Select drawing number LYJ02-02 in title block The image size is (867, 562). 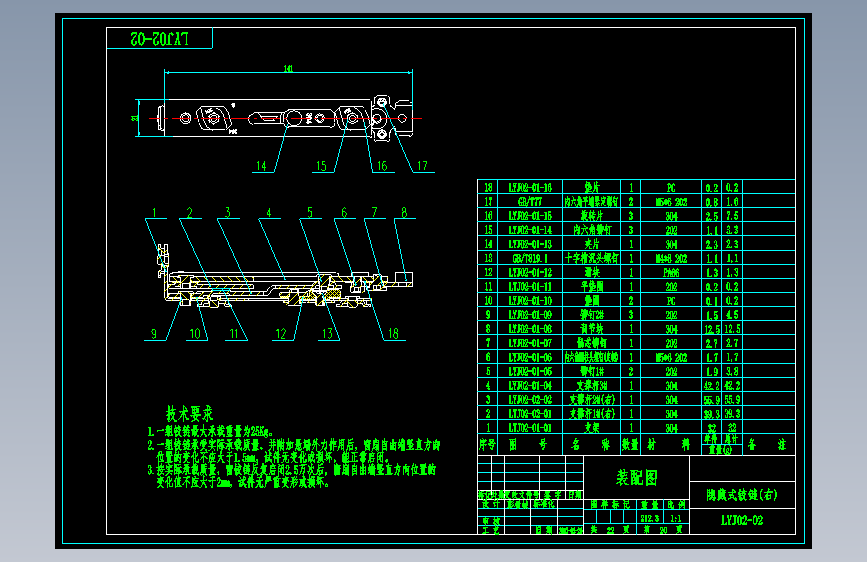point(742,521)
